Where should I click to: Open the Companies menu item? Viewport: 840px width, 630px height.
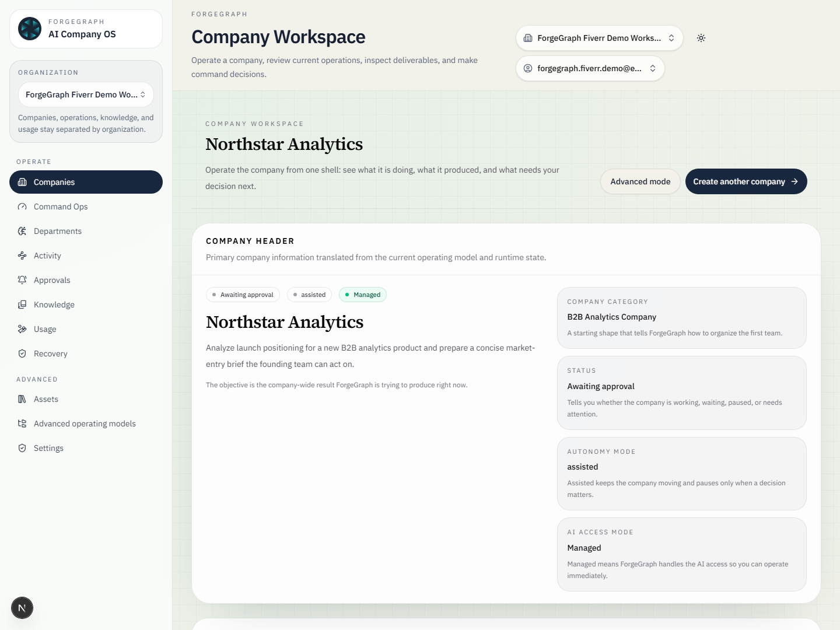pyautogui.click(x=86, y=182)
